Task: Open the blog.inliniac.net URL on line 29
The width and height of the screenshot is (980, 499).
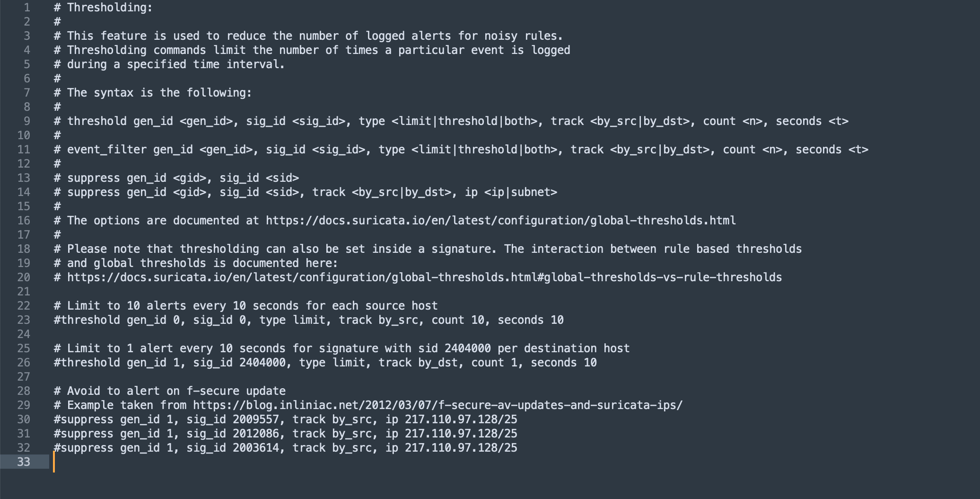Action: tap(437, 405)
